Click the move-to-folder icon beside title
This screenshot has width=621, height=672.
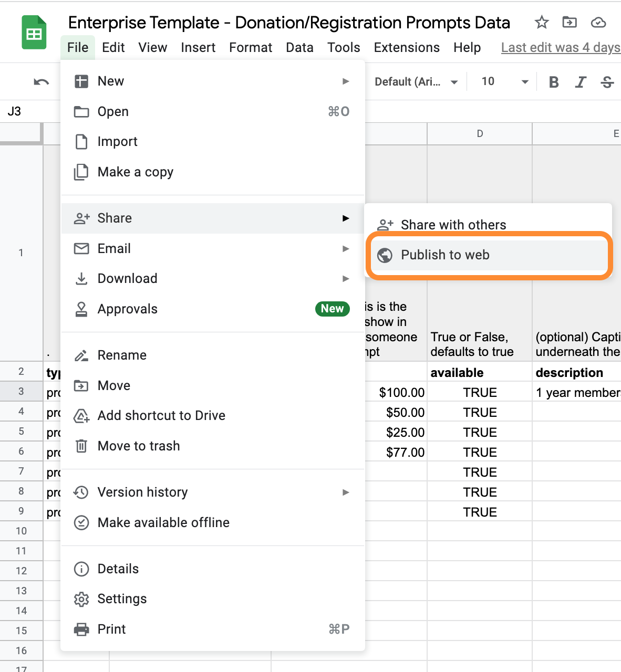tap(570, 23)
